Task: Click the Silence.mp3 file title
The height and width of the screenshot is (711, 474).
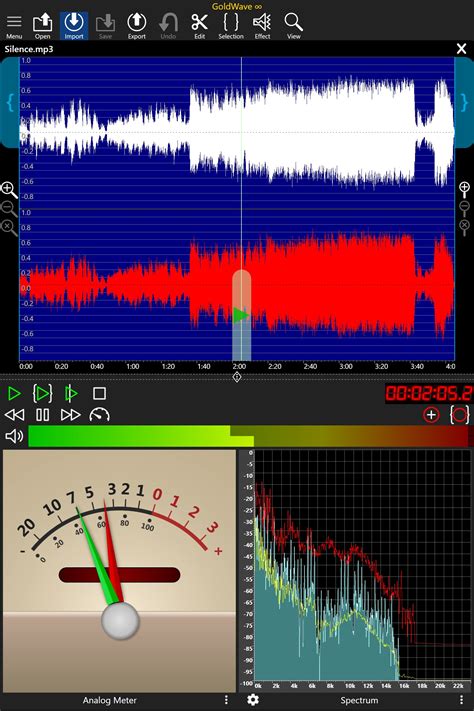Action: (29, 49)
